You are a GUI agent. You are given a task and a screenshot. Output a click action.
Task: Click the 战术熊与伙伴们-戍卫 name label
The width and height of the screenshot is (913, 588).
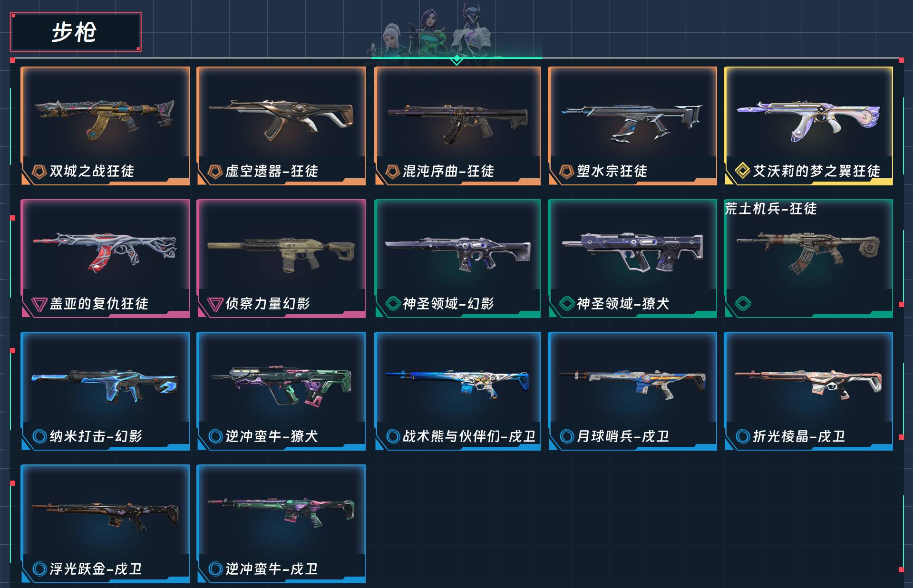click(469, 436)
